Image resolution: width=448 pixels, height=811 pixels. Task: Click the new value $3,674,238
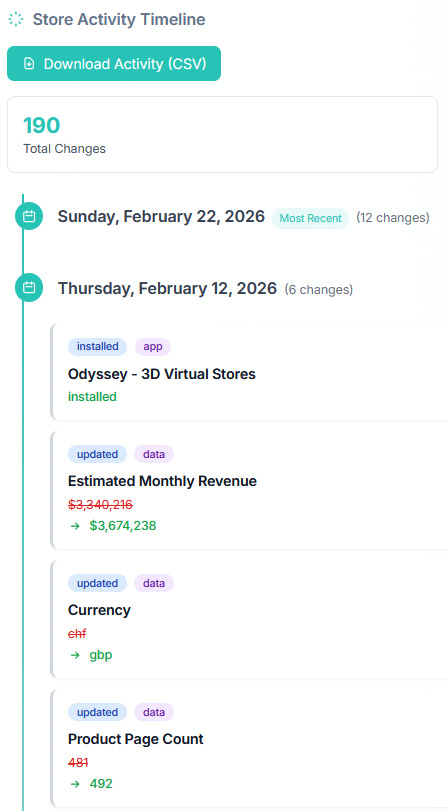[x=123, y=526]
